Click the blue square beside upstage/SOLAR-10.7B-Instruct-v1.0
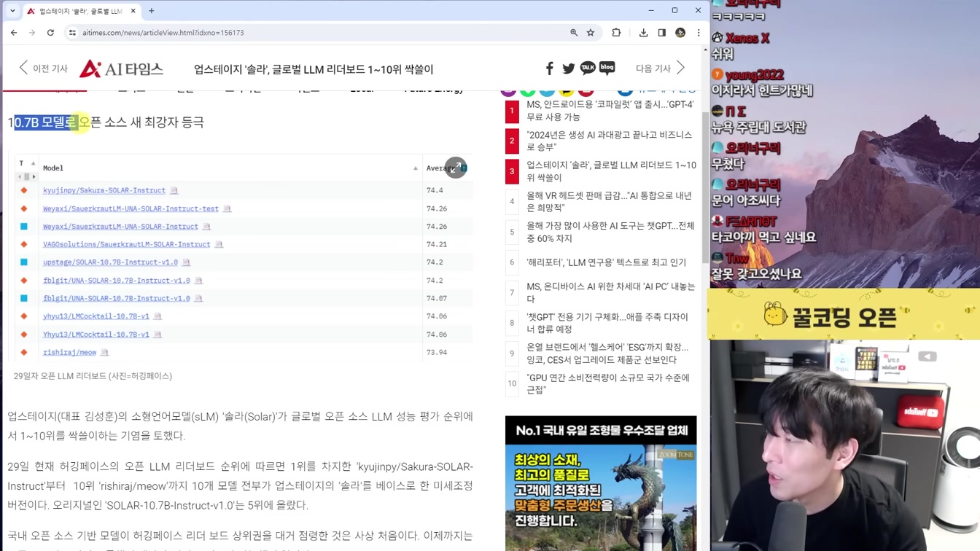 pyautogui.click(x=24, y=262)
